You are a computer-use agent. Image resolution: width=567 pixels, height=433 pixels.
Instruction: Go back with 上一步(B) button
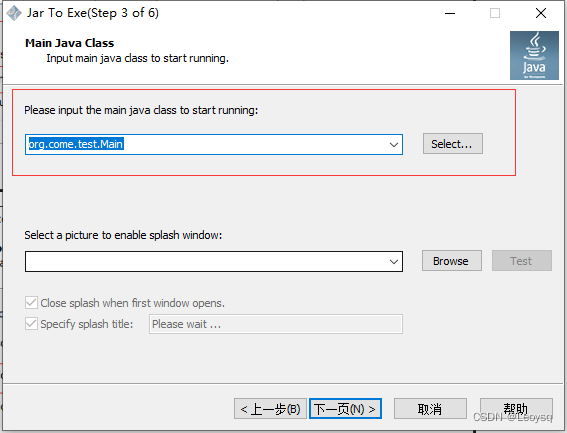click(270, 409)
